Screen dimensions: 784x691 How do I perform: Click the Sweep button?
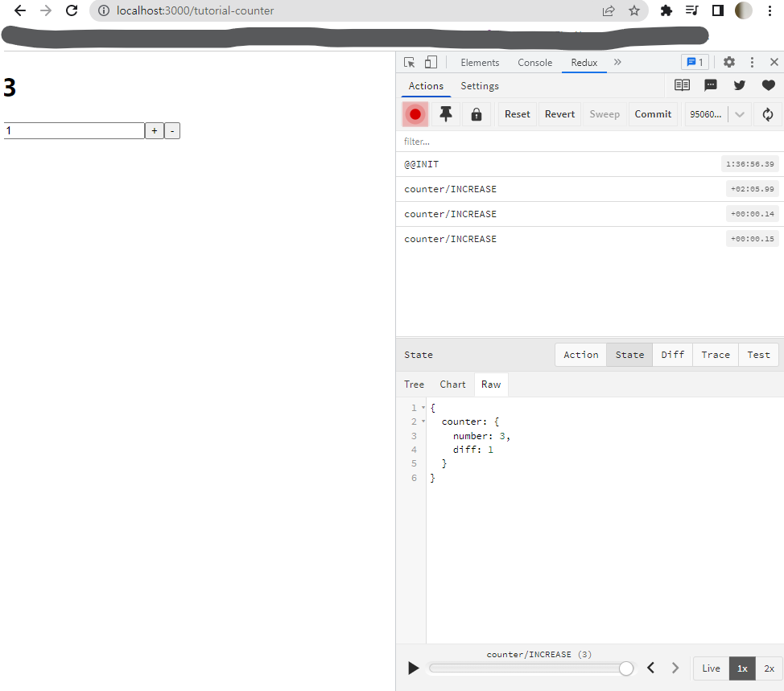tap(604, 114)
